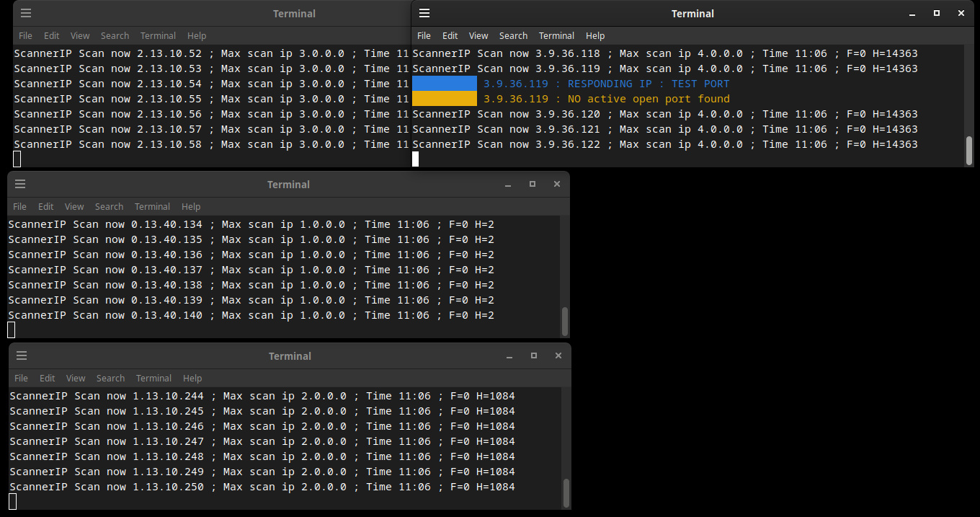The image size is (980, 517).
Task: Click scrollbar thumb in the terminal scanning 1.13.10
Action: click(566, 492)
